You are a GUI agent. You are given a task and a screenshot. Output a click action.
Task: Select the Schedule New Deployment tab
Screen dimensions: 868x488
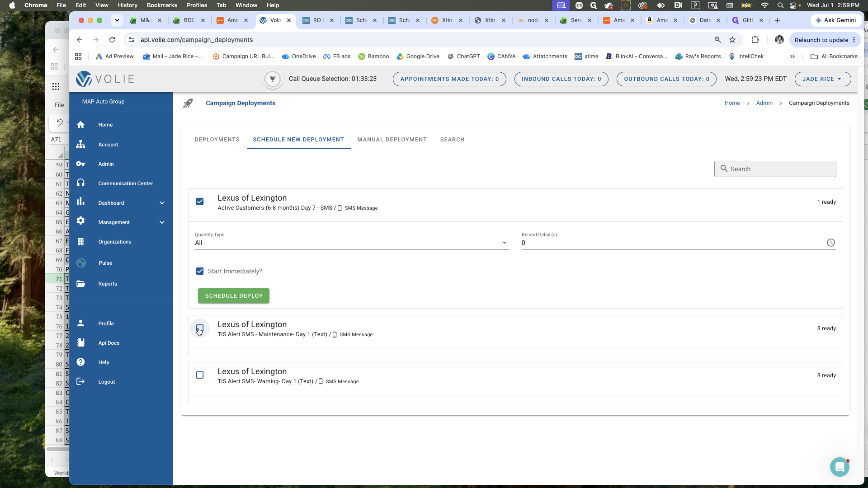tap(298, 140)
